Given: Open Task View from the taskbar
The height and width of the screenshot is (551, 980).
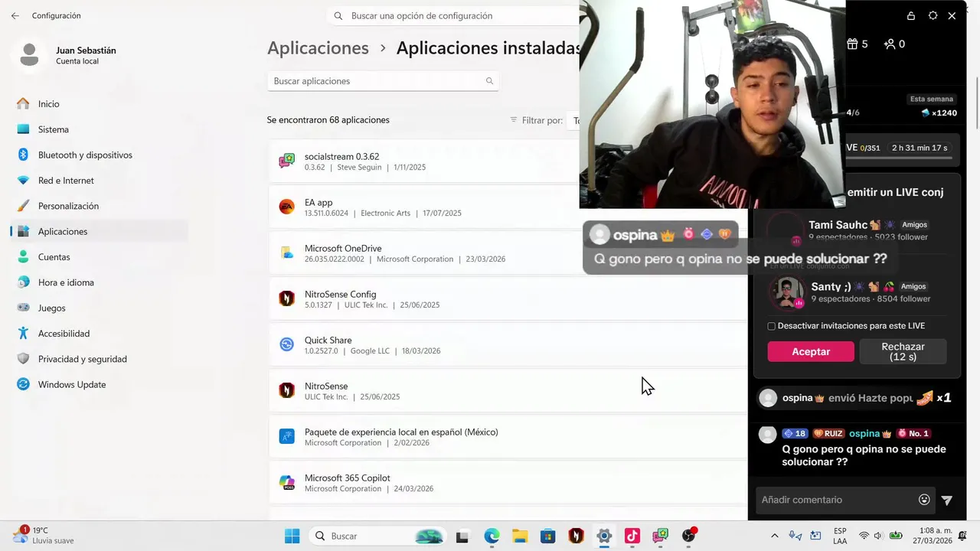Looking at the screenshot, I should pos(462,536).
